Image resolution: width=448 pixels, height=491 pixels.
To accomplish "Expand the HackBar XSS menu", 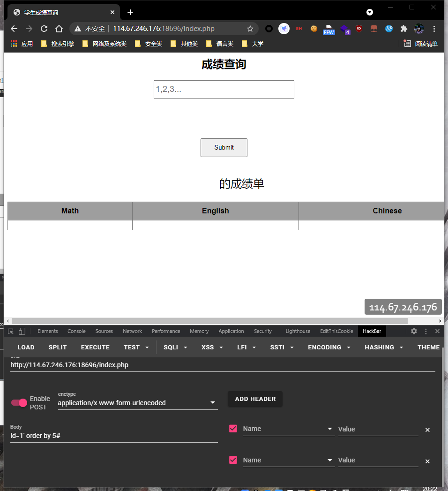I will [212, 347].
